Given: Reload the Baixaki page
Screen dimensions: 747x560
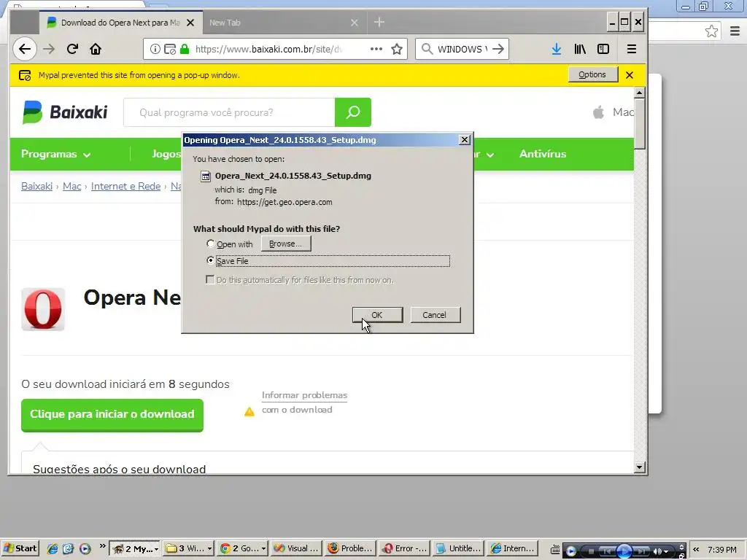Looking at the screenshot, I should tap(72, 49).
